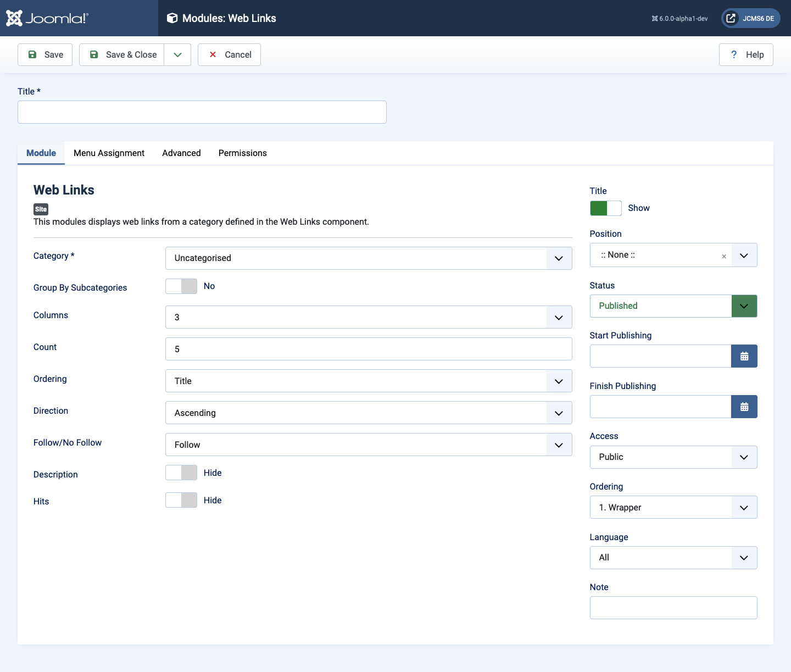Click into the module Title field
The image size is (791, 672).
(x=202, y=112)
